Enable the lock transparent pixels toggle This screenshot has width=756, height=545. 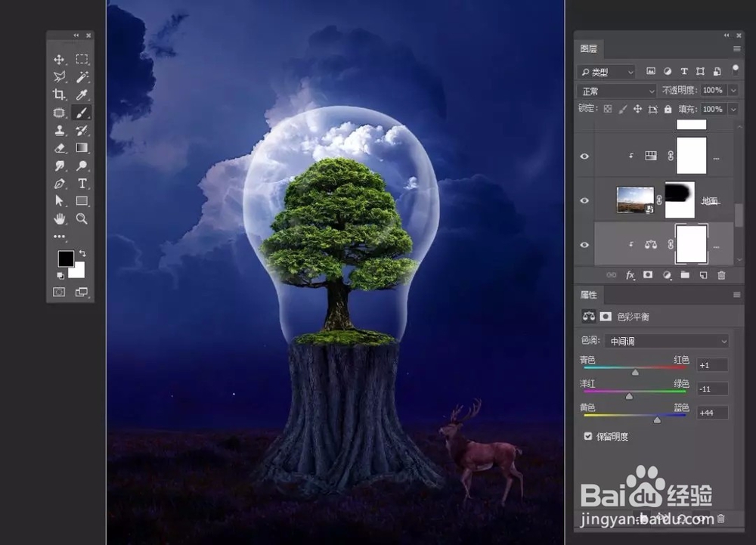pyautogui.click(x=607, y=109)
